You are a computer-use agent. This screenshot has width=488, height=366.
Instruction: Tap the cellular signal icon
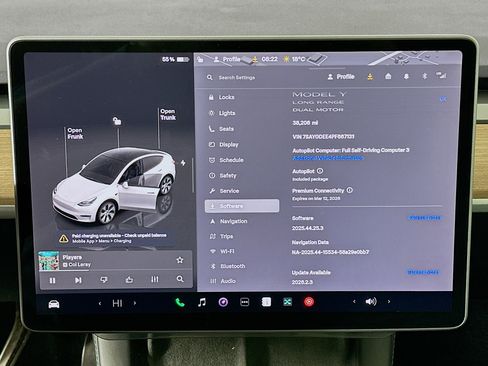[441, 75]
